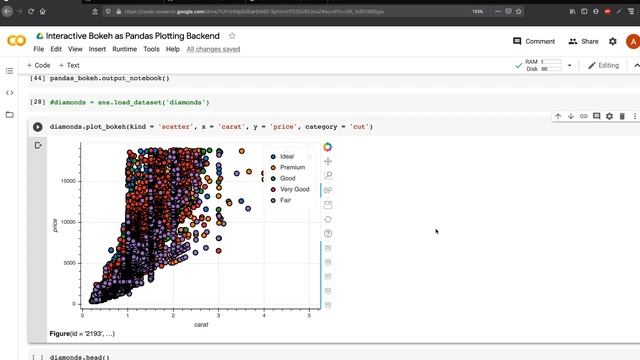The height and width of the screenshot is (360, 640).
Task: Add a new Code cell
Action: tap(38, 65)
